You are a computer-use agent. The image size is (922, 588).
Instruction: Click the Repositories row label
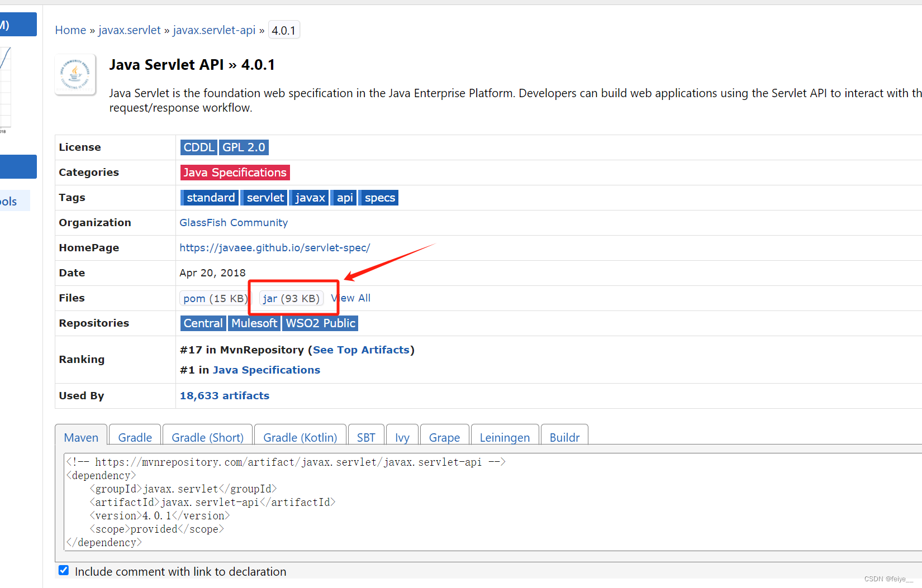[94, 323]
